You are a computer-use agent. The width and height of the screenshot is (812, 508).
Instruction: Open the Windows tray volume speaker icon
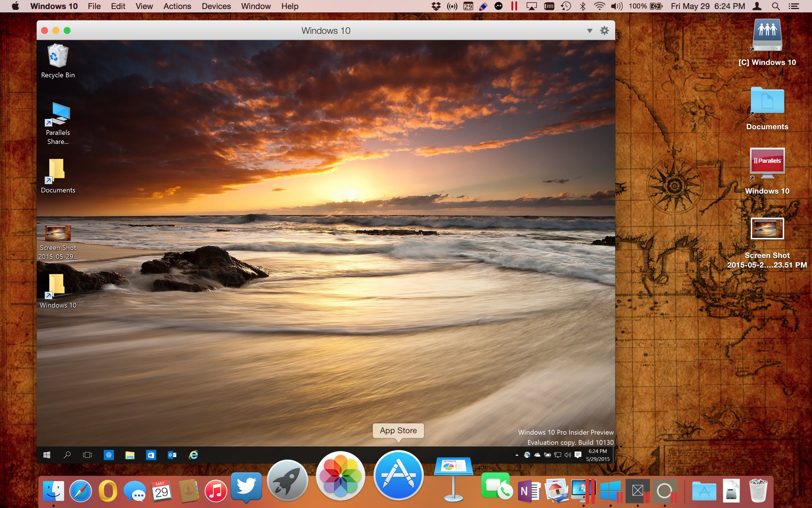[568, 455]
